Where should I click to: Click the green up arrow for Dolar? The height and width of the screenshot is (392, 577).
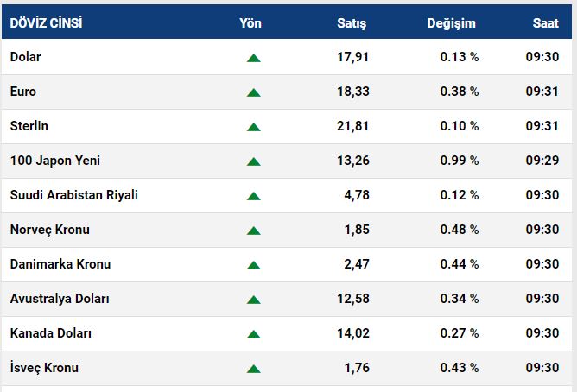[253, 58]
